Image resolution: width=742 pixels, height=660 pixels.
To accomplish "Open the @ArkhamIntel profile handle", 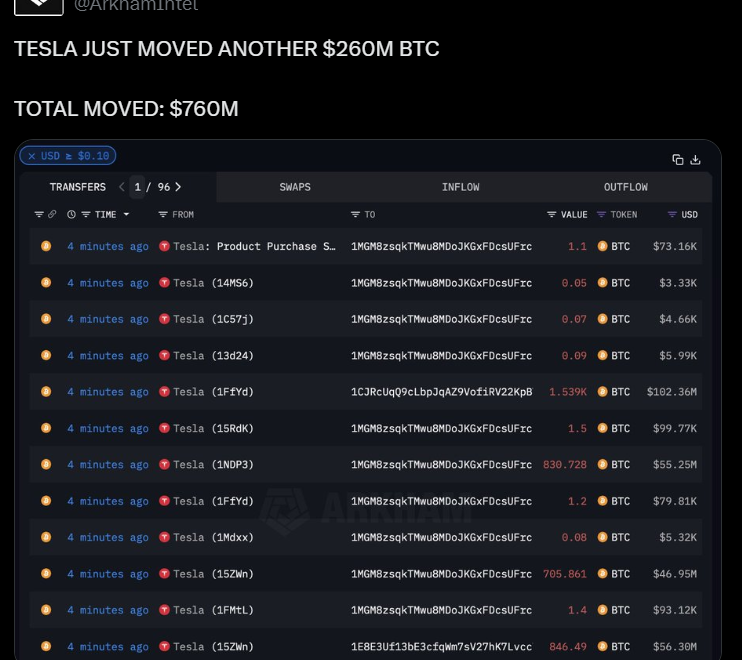I will 136,6.
